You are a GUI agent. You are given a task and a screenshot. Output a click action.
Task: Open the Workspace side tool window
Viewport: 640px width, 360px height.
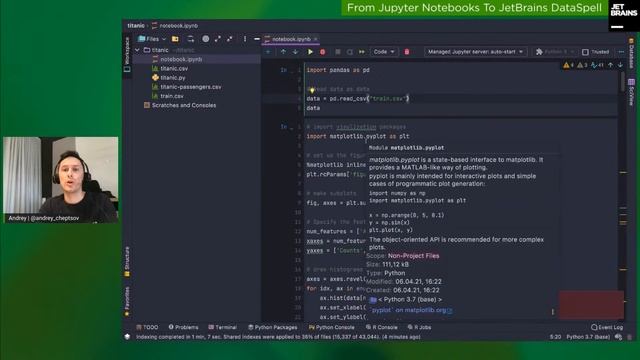(127, 54)
